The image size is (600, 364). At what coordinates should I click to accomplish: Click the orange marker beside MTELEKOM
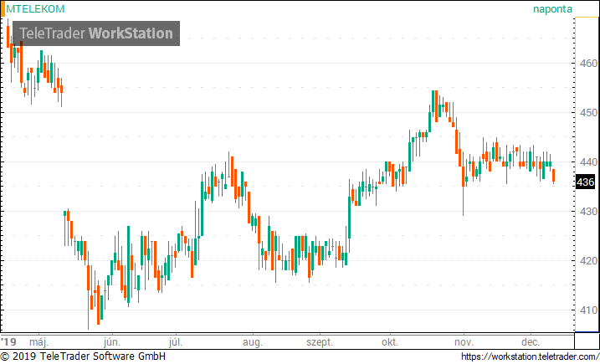[x=3, y=9]
